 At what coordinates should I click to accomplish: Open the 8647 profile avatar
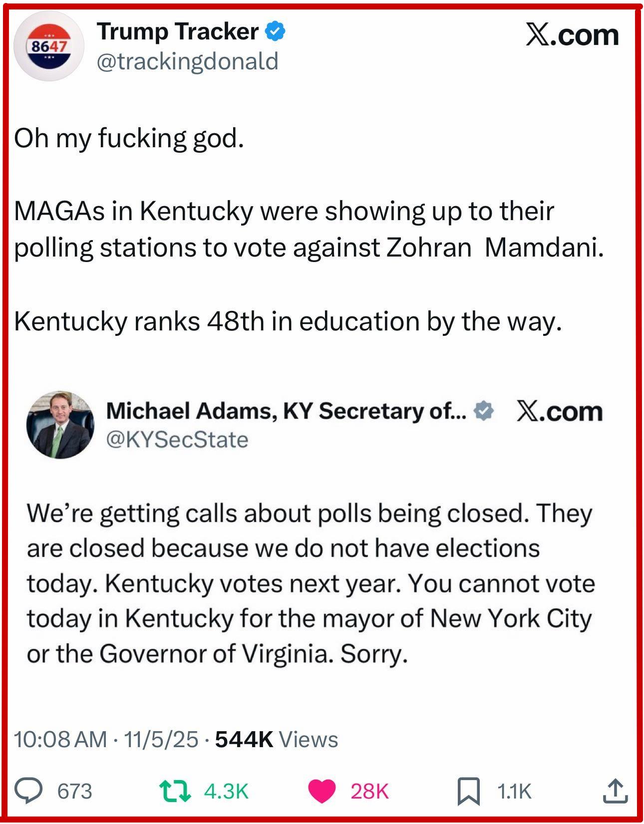tap(49, 47)
